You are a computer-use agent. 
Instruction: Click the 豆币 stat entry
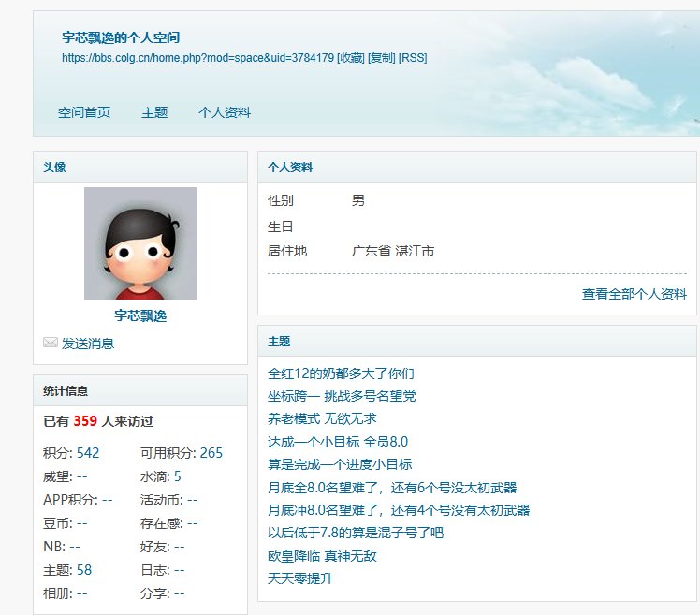(x=66, y=523)
